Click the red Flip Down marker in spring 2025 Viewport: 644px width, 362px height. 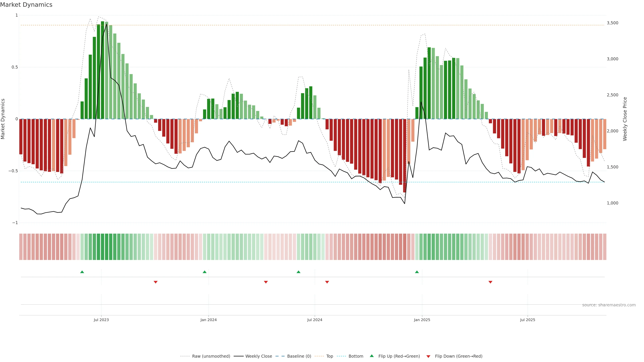(x=490, y=282)
